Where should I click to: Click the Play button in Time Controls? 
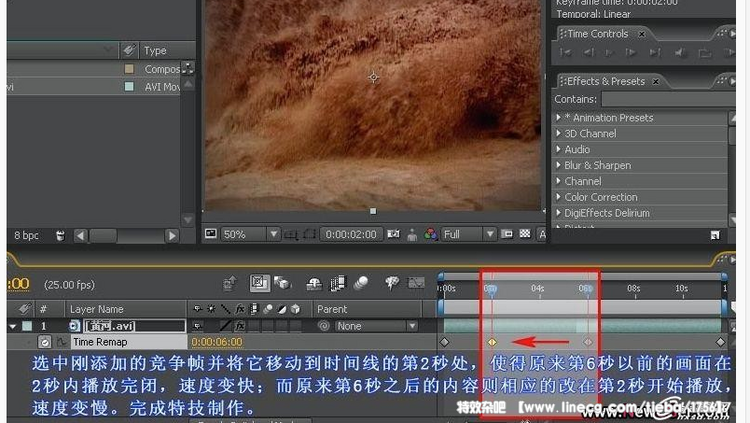tap(609, 53)
